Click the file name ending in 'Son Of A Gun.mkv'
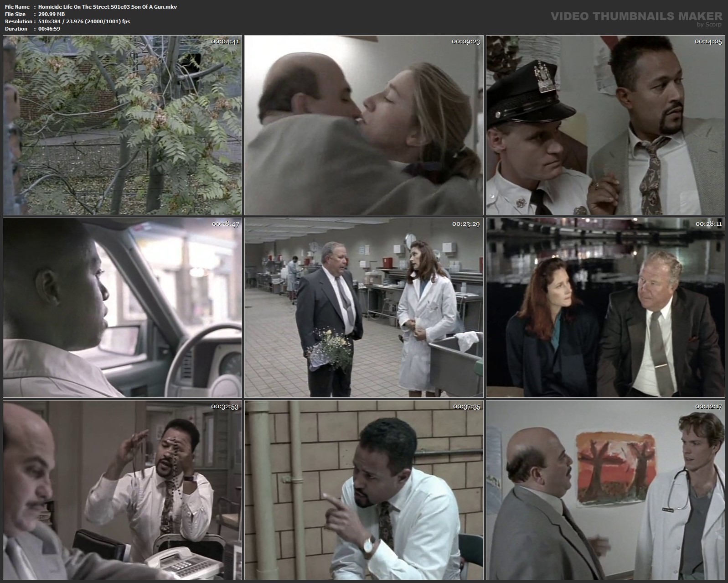The image size is (728, 583). point(108,7)
